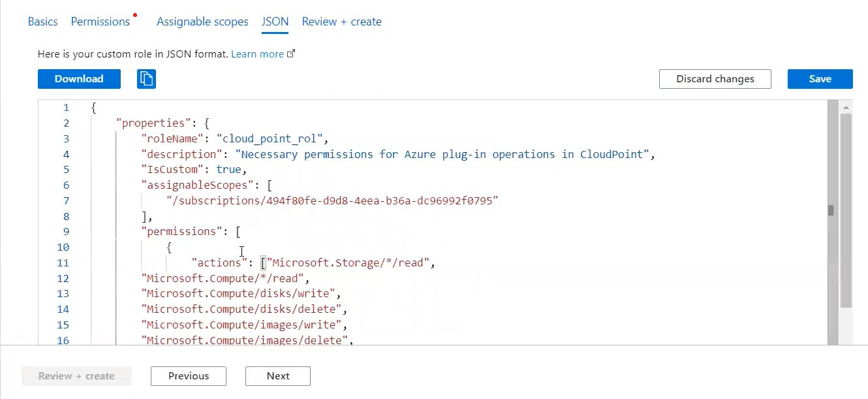Viewport: 868px width, 399px height.
Task: Open the Learn more link
Action: tap(257, 54)
